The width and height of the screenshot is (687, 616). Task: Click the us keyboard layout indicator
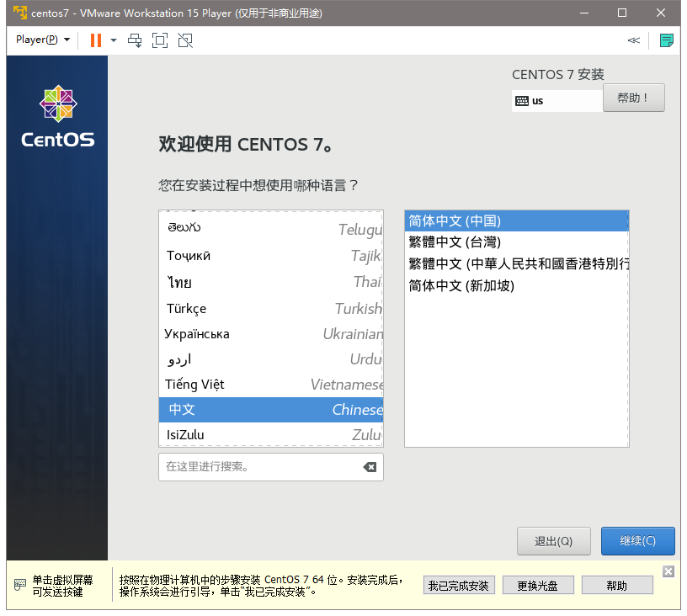pyautogui.click(x=556, y=100)
